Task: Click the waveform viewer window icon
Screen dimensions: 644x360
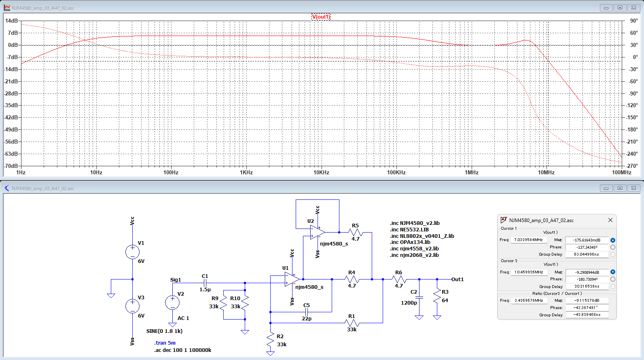Action: click(x=7, y=8)
